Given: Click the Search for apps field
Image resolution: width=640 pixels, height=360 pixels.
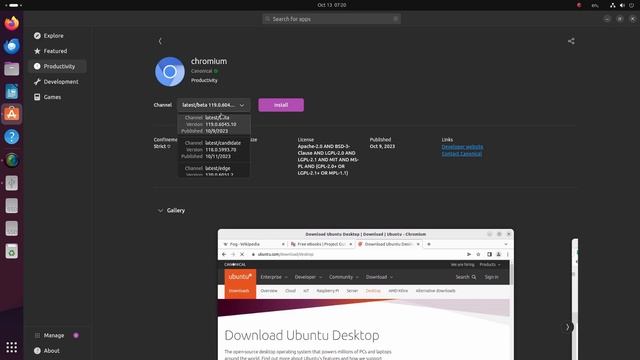Looking at the screenshot, I should point(331,19).
